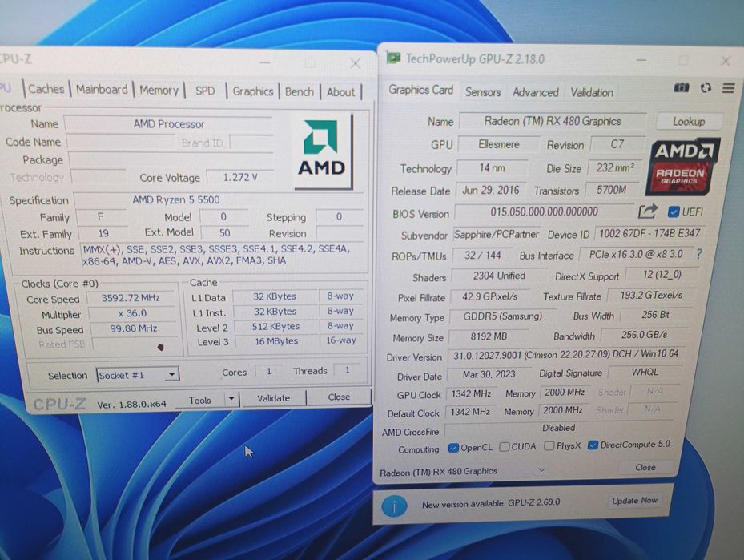Click the Memory Size value 8192 MB
Image resolution: width=744 pixels, height=560 pixels.
click(x=489, y=336)
